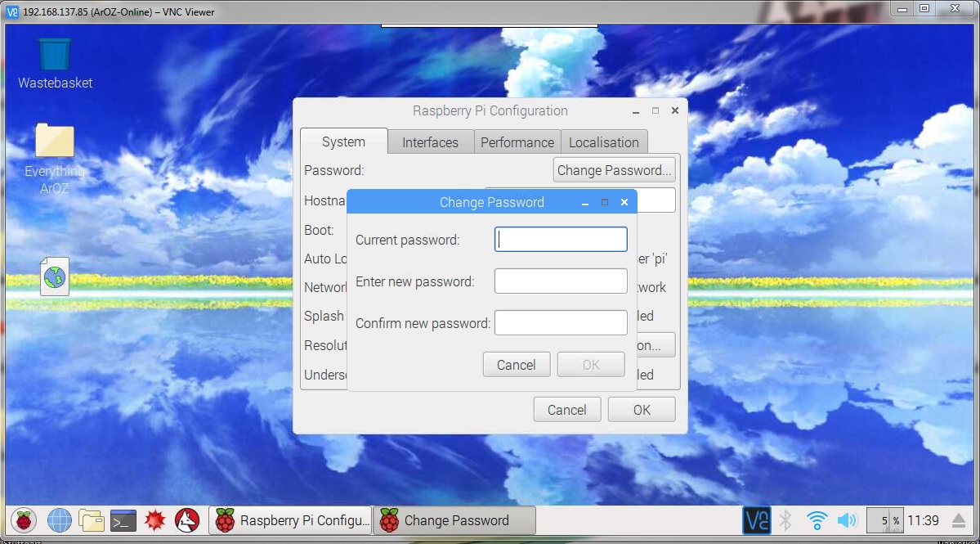Close the Change Password dialog
980x544 pixels.
click(x=624, y=202)
